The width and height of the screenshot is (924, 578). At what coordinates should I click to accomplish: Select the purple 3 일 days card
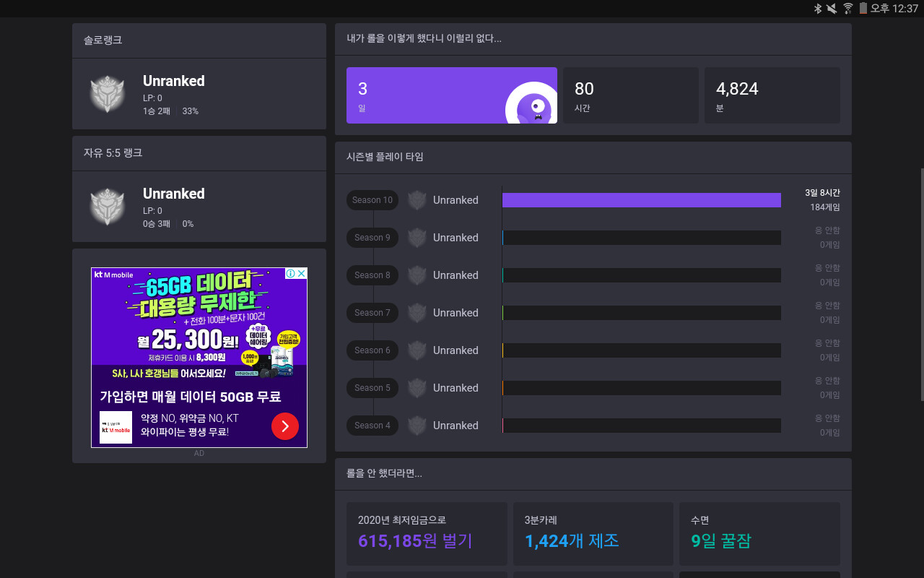coord(452,95)
